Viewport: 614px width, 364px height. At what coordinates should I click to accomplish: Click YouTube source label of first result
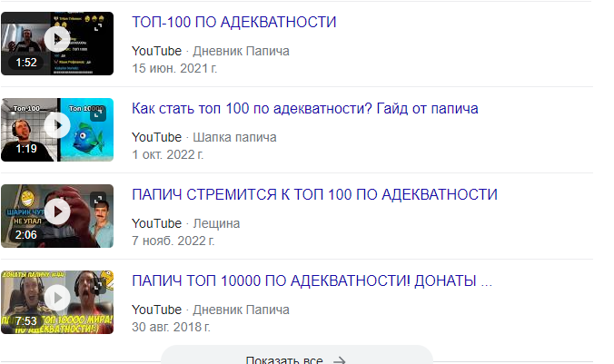point(156,51)
